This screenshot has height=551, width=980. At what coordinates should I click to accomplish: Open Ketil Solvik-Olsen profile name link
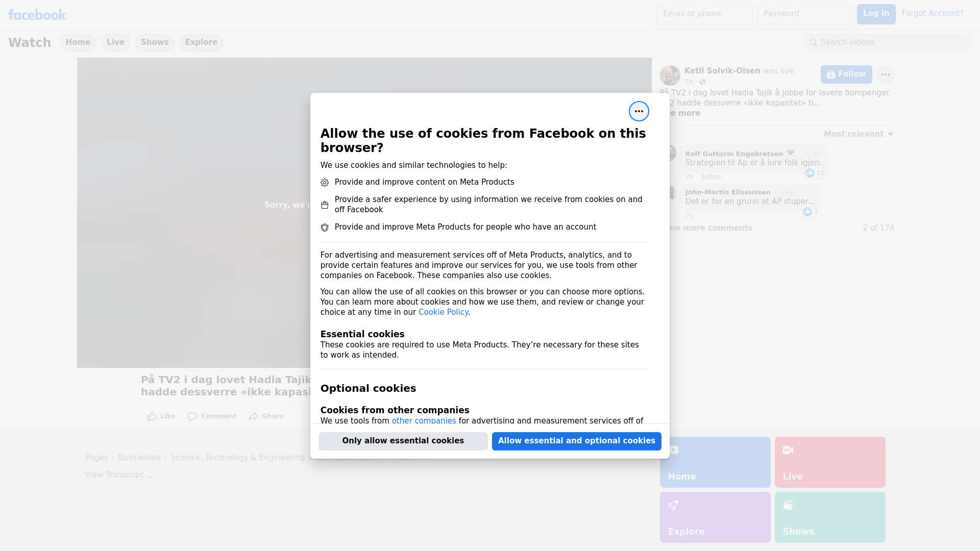pyautogui.click(x=722, y=71)
